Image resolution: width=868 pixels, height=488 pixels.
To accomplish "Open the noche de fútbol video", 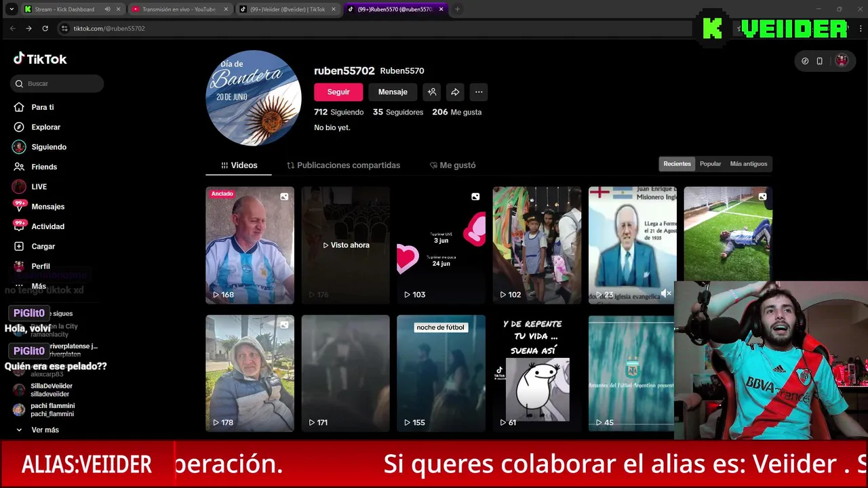I will 441,373.
